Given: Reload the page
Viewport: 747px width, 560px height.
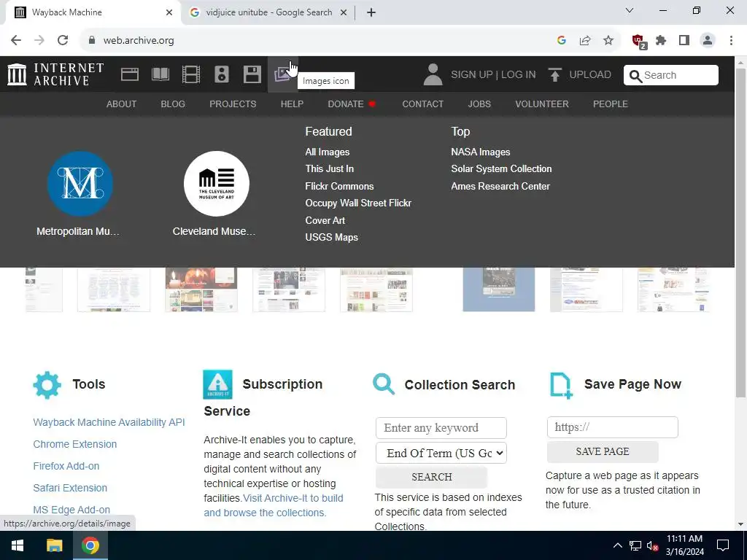Looking at the screenshot, I should click(x=63, y=41).
